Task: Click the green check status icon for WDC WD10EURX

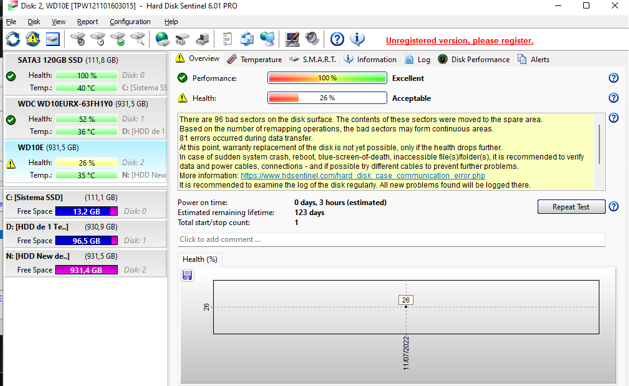Action: [11, 120]
